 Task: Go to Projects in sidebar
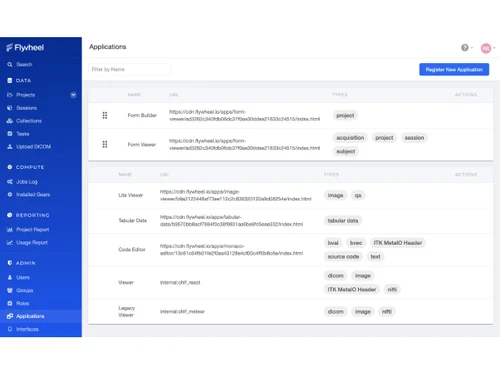(26, 95)
